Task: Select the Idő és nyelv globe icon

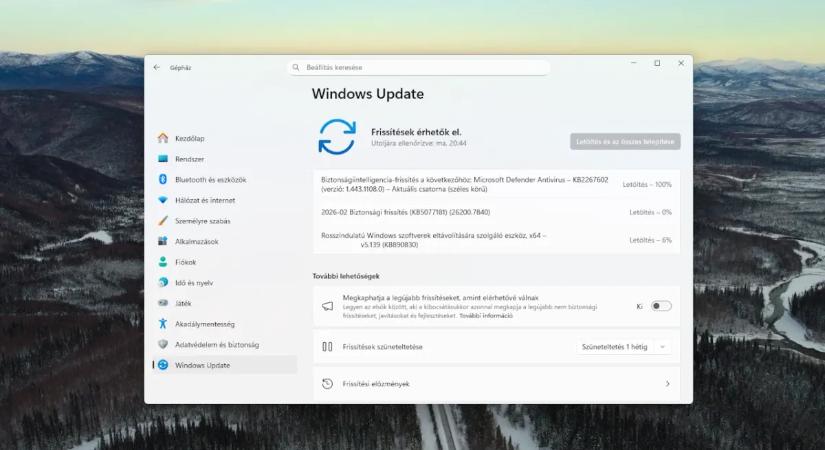Action: tap(163, 282)
